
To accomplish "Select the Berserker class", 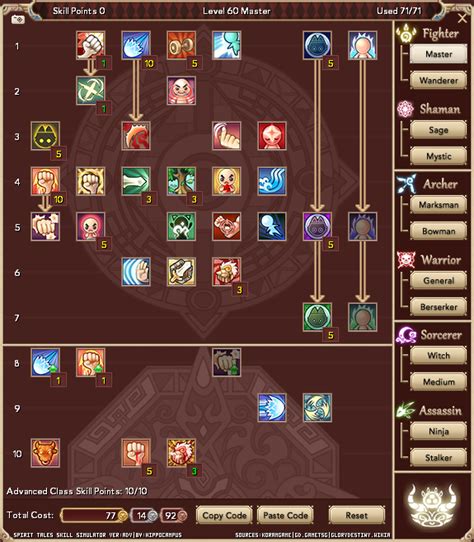I will [x=438, y=307].
